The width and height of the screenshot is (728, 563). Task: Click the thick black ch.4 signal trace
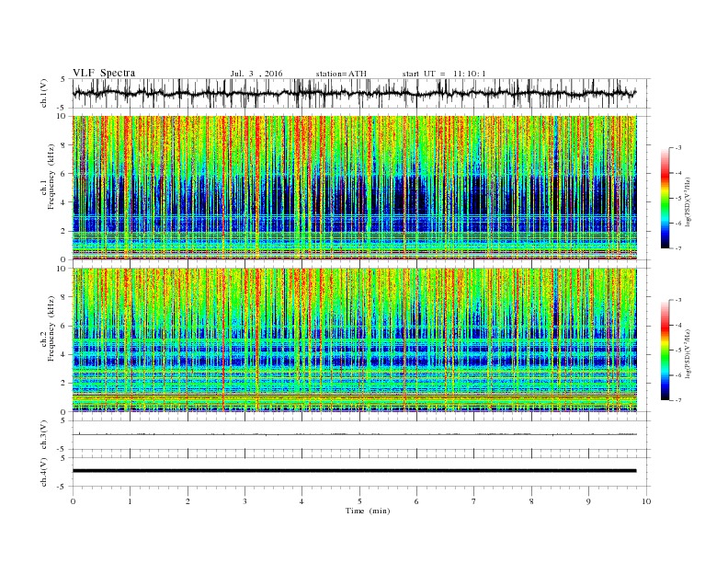pos(354,471)
